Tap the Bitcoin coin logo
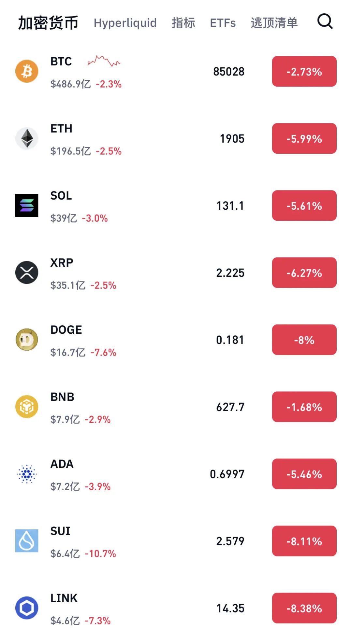352x644 pixels. [27, 71]
